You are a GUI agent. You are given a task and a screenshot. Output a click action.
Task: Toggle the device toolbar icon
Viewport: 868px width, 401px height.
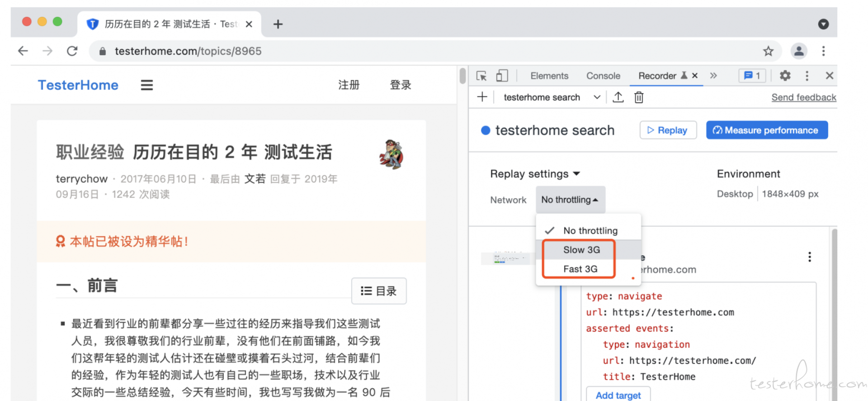(502, 76)
